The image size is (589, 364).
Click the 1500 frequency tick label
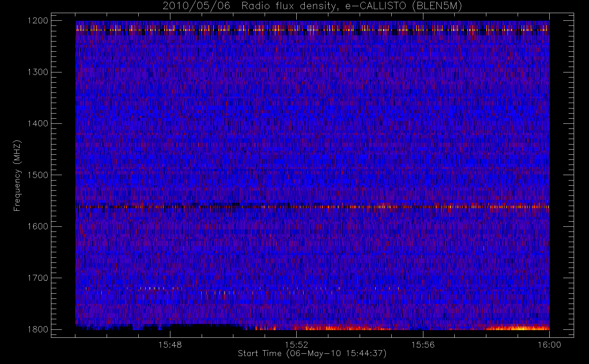click(38, 175)
